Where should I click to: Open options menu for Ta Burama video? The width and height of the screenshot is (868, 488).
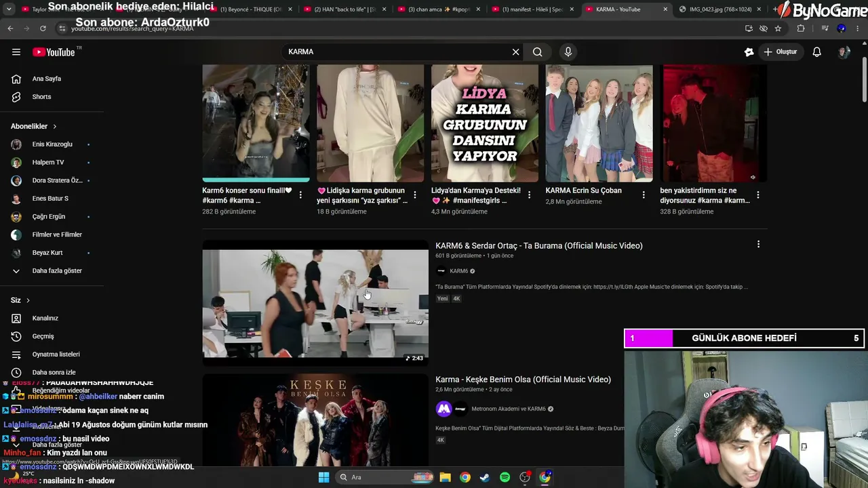tap(758, 245)
